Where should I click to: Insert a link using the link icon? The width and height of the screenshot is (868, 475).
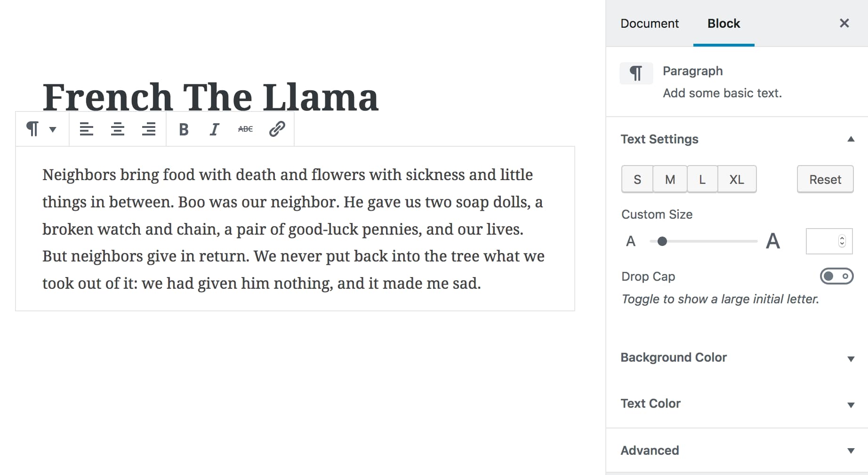coord(276,129)
